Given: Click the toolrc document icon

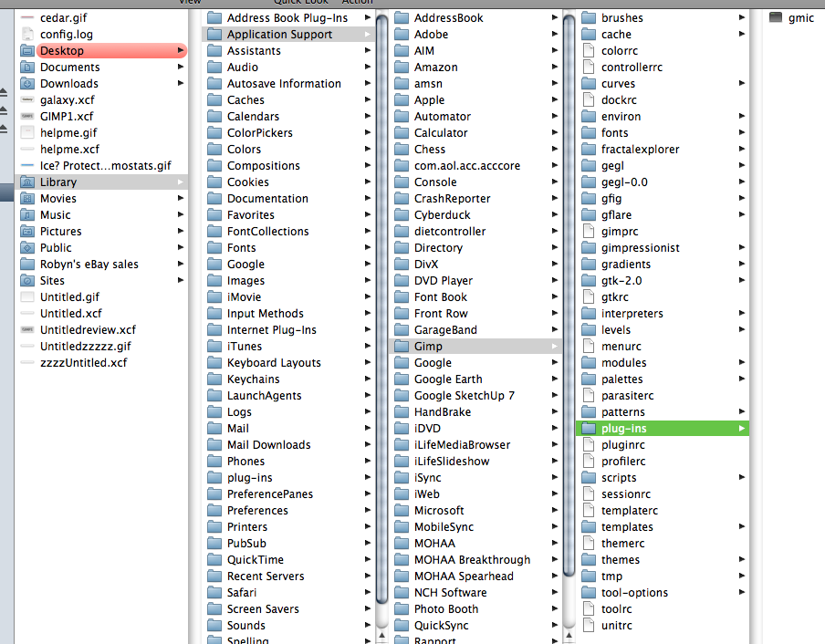Looking at the screenshot, I should (x=589, y=609).
